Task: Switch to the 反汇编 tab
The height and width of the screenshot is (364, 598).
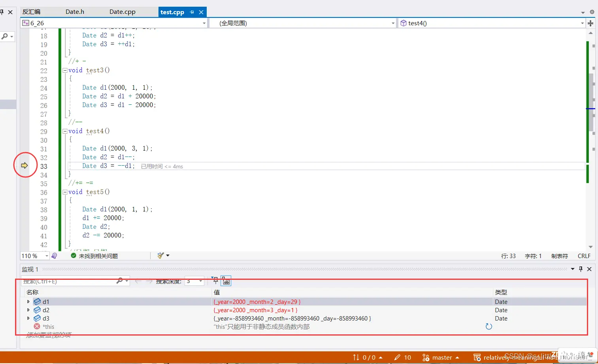Action: tap(31, 12)
